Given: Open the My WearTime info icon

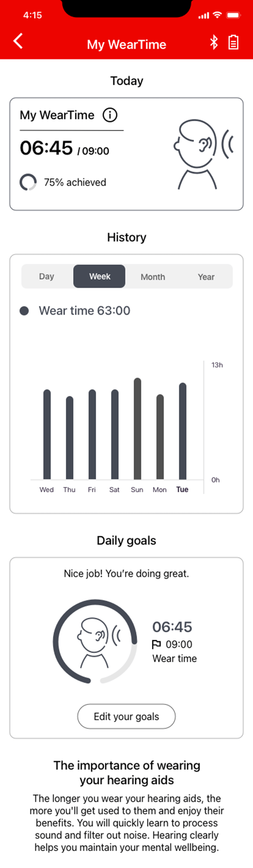Looking at the screenshot, I should [110, 115].
